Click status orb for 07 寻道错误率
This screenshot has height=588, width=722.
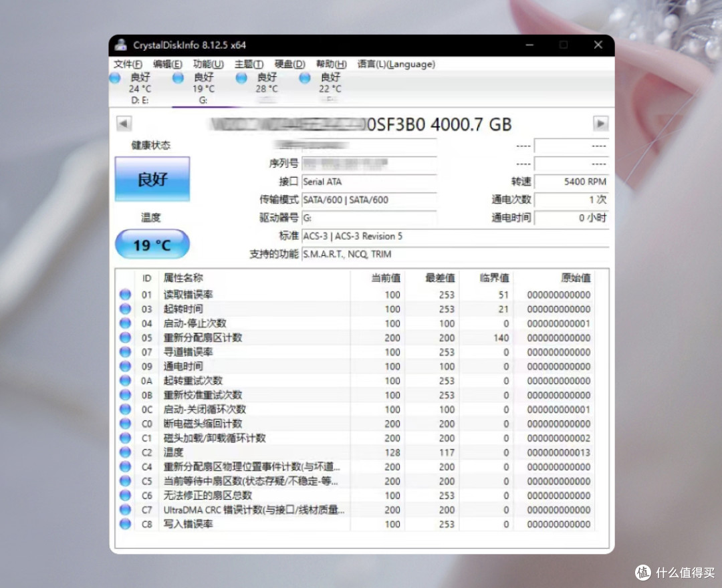click(125, 352)
